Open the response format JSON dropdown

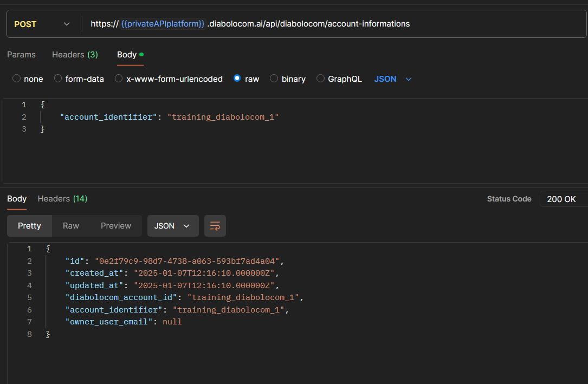tap(172, 226)
